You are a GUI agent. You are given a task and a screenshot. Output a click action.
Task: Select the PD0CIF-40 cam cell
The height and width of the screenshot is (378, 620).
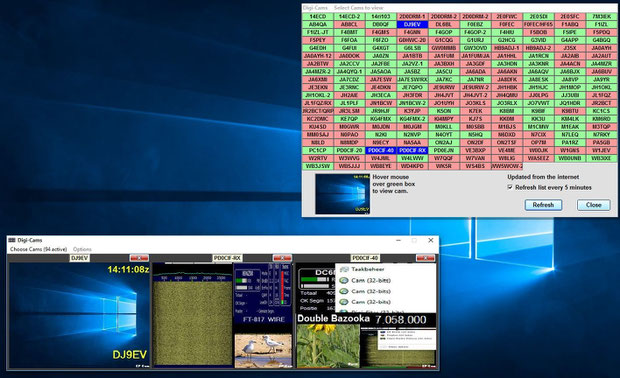point(381,150)
